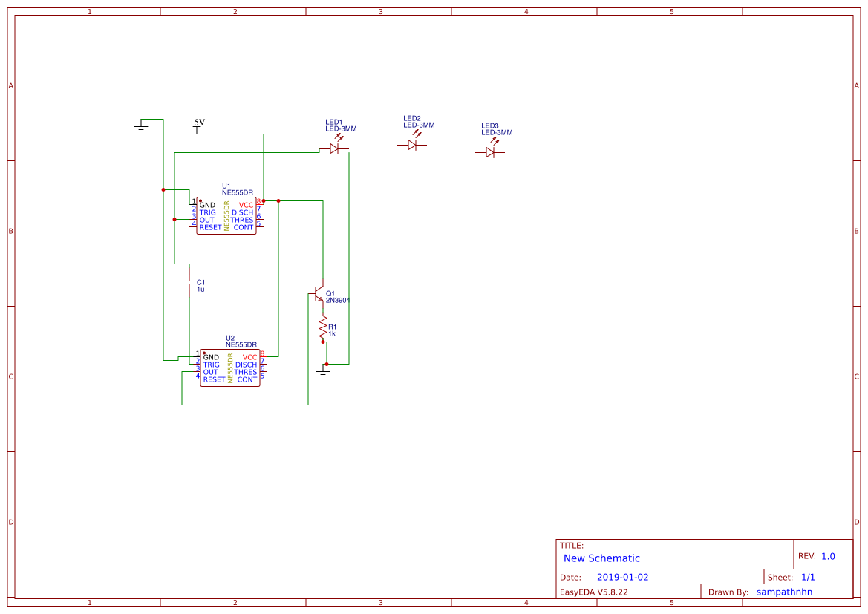Click the R1 designator label

point(332,327)
